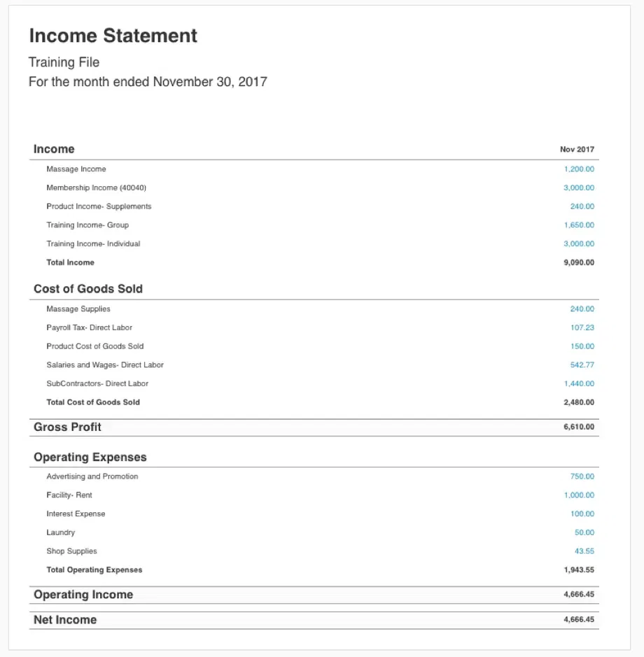Screen dimensions: 644x657
Task: Select the Net Income total 4,666.45
Action: coord(578,620)
